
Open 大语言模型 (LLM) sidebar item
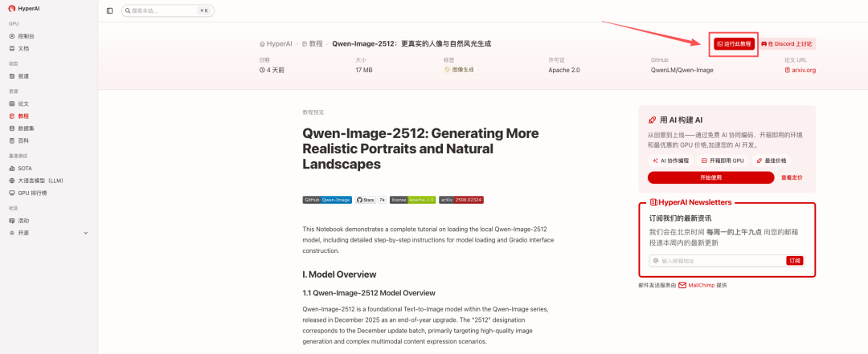[x=39, y=181]
